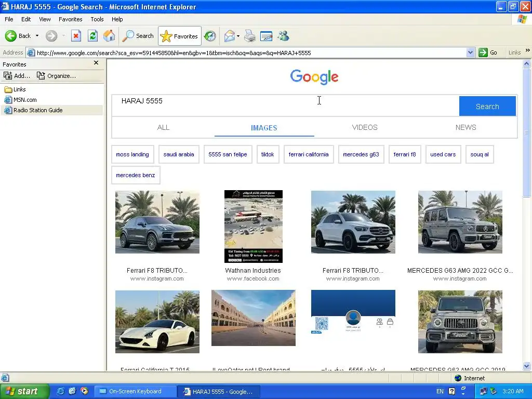Click Organize… in Favorites panel
This screenshot has width=532, height=399.
click(x=56, y=76)
